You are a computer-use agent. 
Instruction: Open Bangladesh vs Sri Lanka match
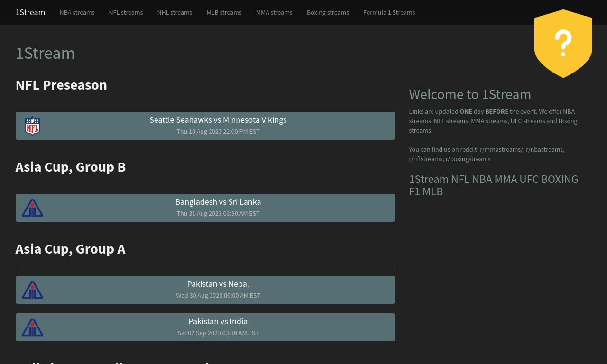[x=205, y=208]
